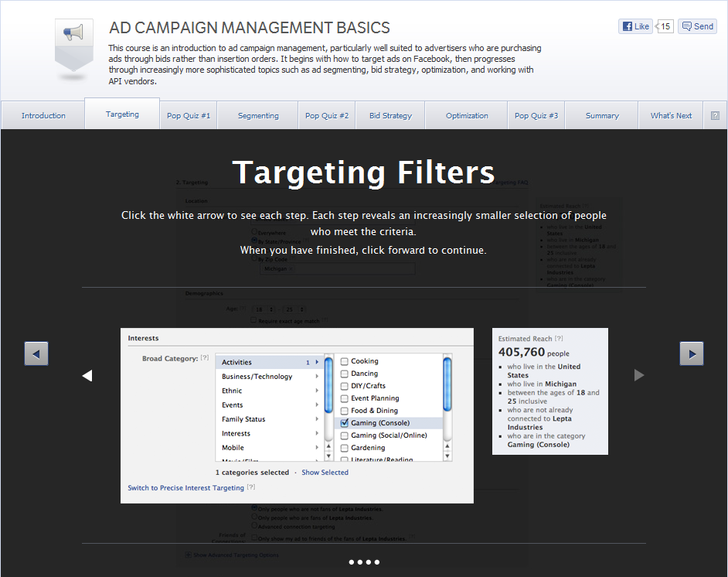Viewport: 728px width, 577px height.
Task: Check the Dancing checkbox
Action: tap(345, 374)
